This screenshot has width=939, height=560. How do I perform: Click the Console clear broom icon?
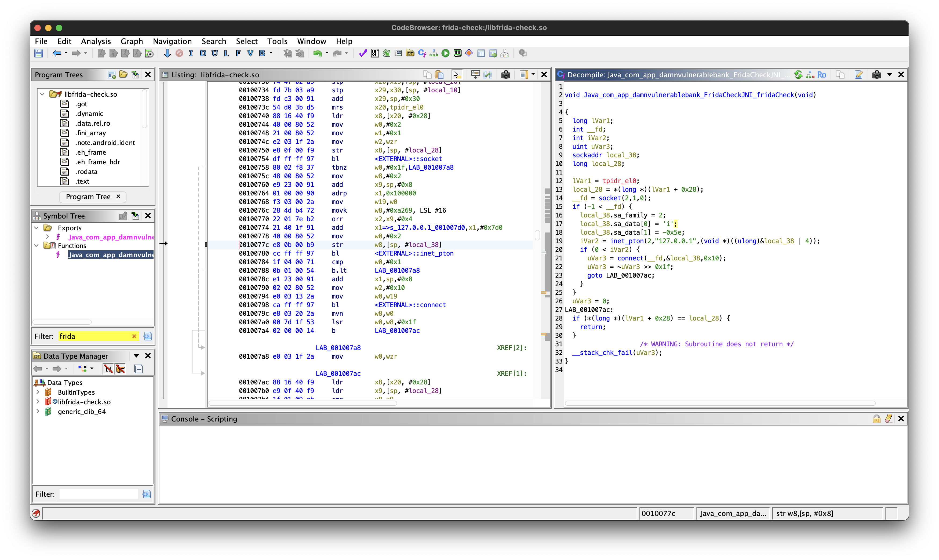coord(889,419)
